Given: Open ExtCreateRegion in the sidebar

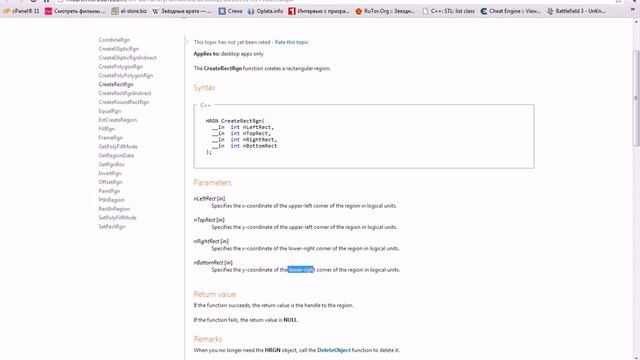Looking at the screenshot, I should tap(118, 120).
